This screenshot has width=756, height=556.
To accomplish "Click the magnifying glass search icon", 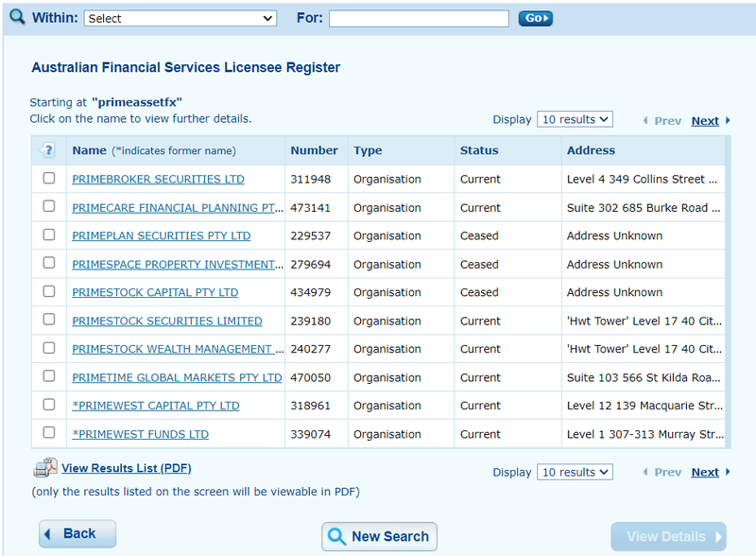I will (x=17, y=17).
